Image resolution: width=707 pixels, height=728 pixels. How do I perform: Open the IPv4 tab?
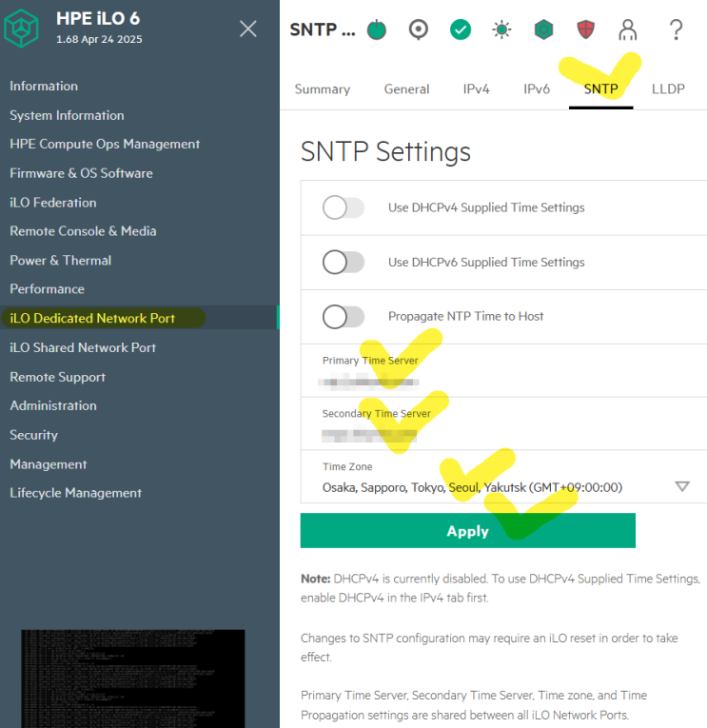[x=477, y=89]
